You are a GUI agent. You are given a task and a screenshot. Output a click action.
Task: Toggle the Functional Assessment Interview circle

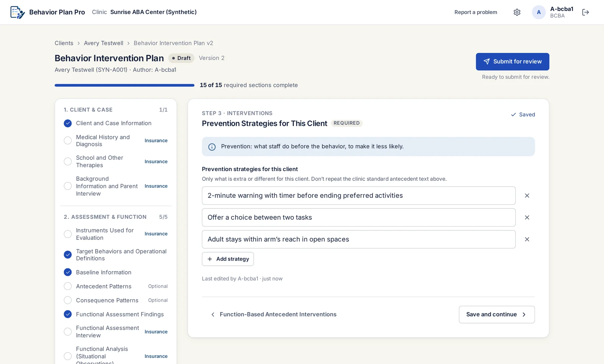click(68, 332)
